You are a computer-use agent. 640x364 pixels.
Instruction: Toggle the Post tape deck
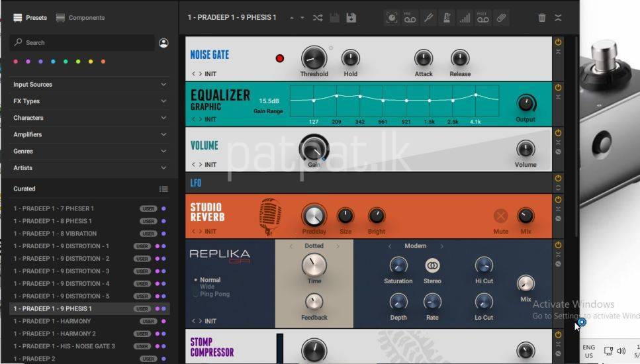tap(483, 18)
